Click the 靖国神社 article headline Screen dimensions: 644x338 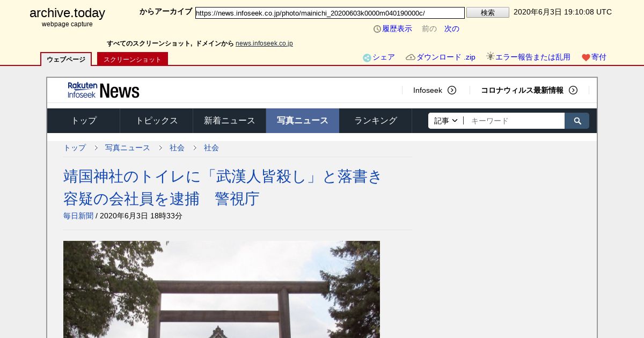click(223, 187)
